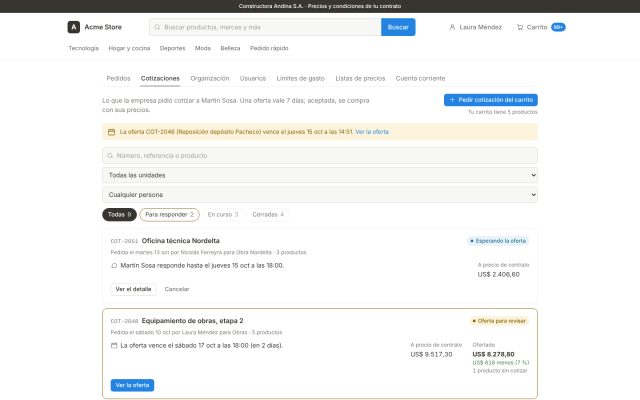Select the Todas 9 filter chip
Image resolution: width=640 pixels, height=400 pixels.
(119, 214)
